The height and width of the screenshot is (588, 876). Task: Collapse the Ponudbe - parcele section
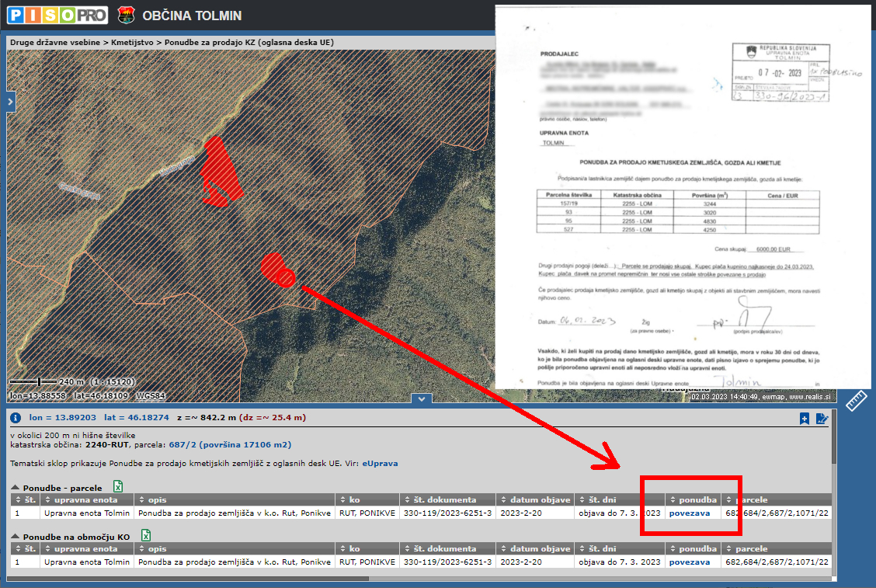coord(16,488)
